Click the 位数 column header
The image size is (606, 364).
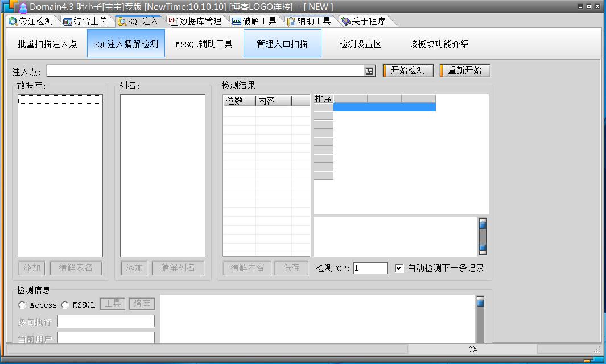point(240,101)
